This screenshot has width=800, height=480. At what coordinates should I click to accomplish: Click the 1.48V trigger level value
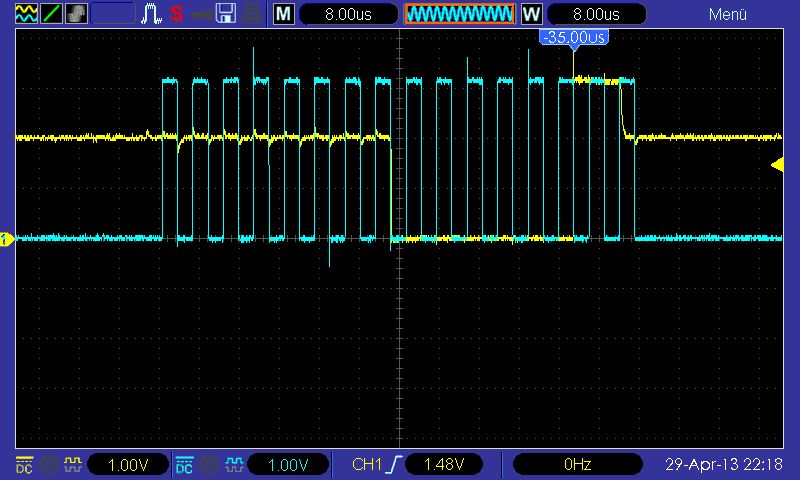443,464
